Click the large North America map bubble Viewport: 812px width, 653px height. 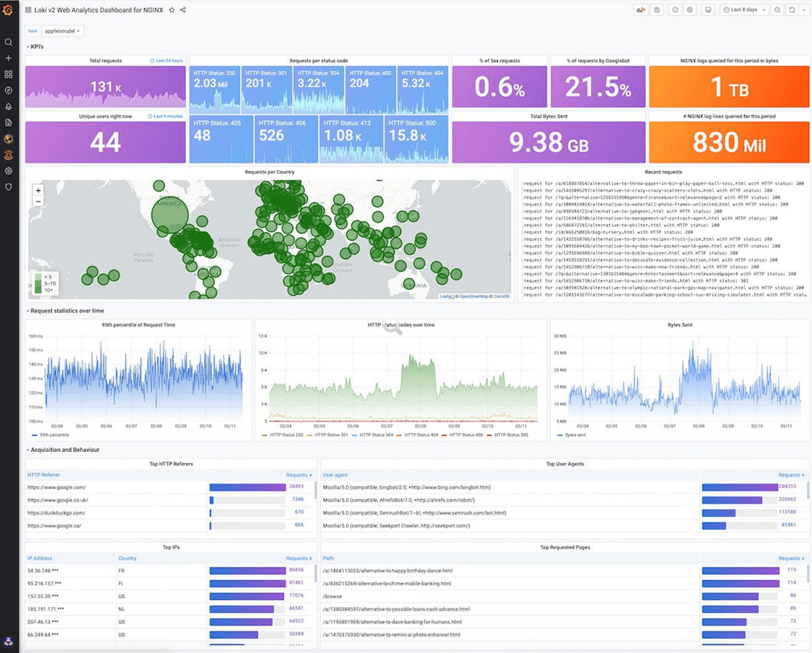click(x=170, y=215)
